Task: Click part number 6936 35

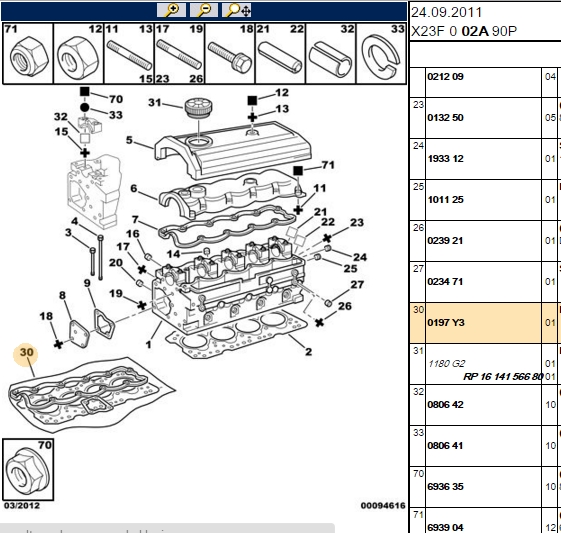Action: pyautogui.click(x=445, y=486)
